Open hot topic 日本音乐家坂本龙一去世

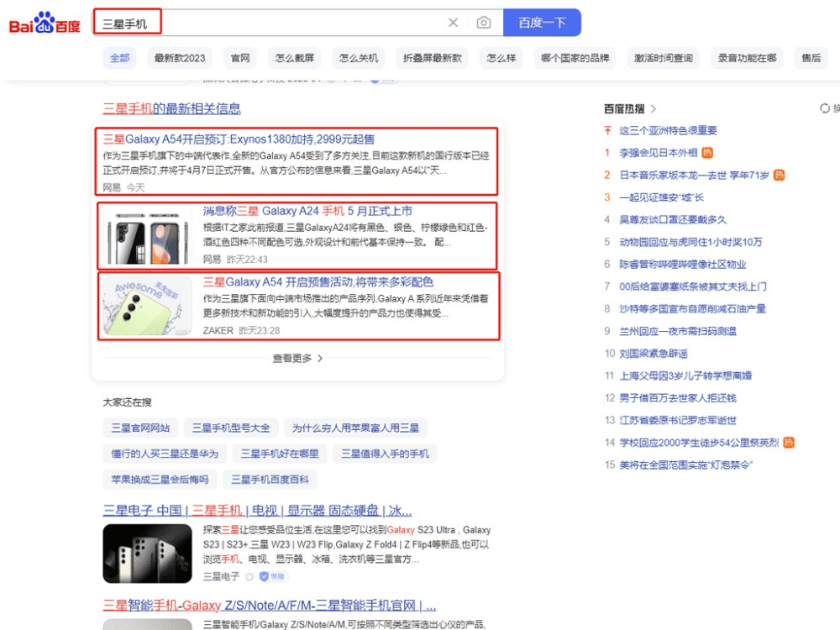[695, 176]
